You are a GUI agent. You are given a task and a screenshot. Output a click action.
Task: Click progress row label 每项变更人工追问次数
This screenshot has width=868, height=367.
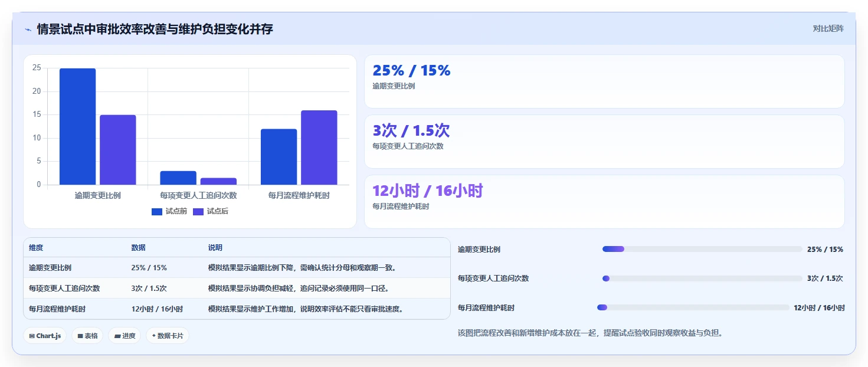coord(493,278)
